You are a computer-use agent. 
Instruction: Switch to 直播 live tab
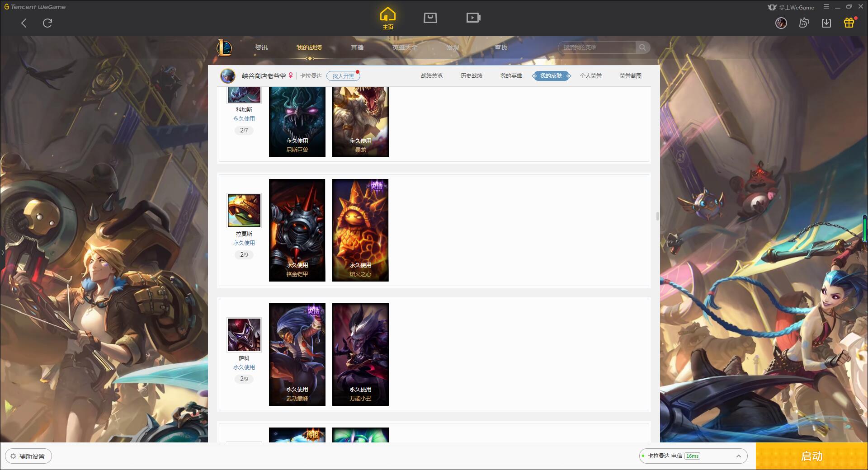coord(357,47)
